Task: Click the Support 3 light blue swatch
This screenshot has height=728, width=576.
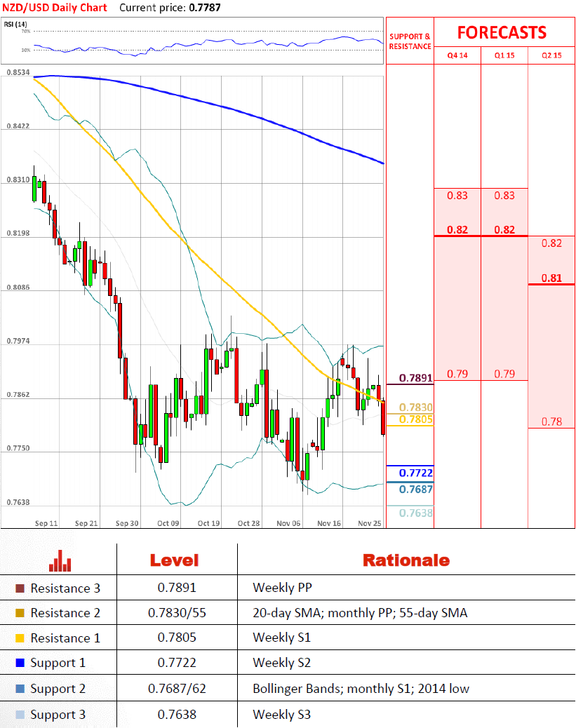Action: pyautogui.click(x=20, y=715)
